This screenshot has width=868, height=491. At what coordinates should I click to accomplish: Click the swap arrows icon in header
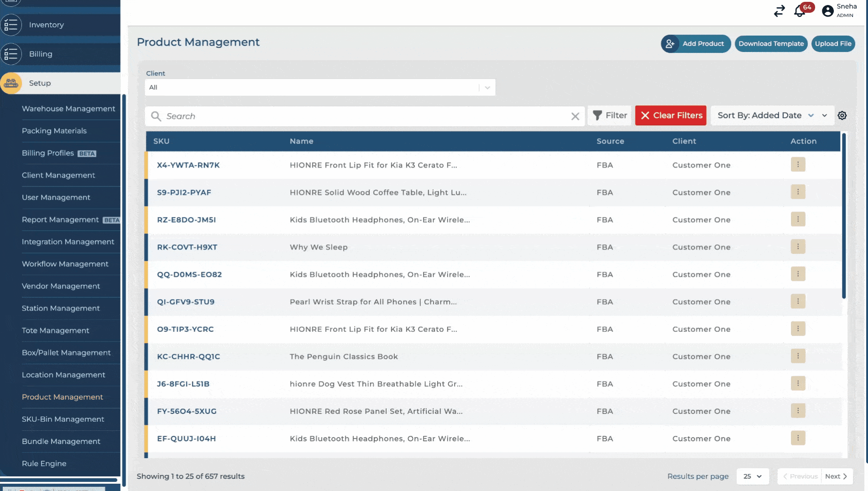point(779,11)
